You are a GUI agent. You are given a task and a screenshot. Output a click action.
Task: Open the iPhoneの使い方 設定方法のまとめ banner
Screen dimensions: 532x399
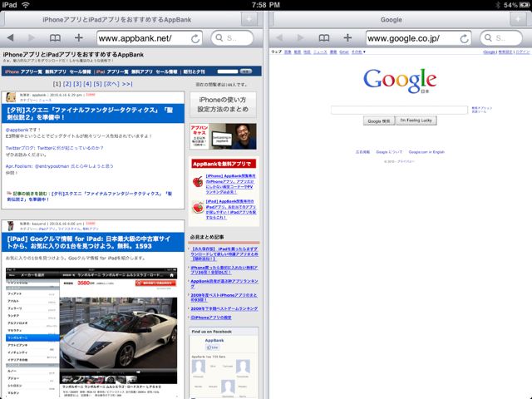point(224,105)
